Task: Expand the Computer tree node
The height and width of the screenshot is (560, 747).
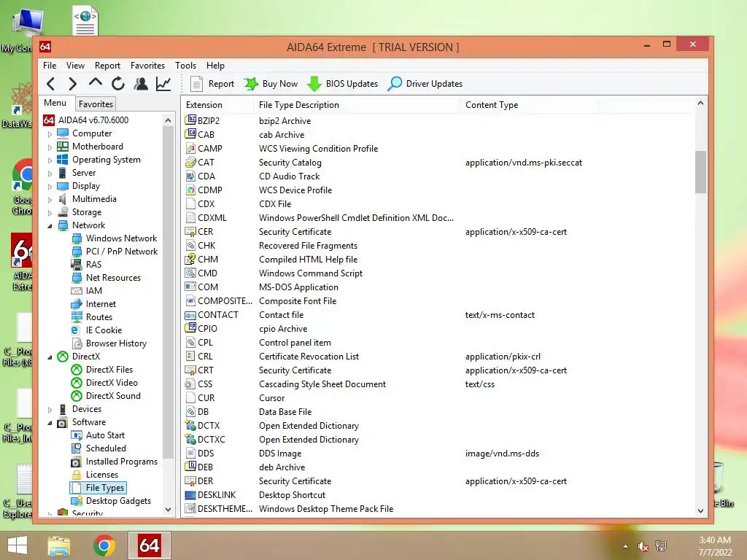Action: point(50,134)
